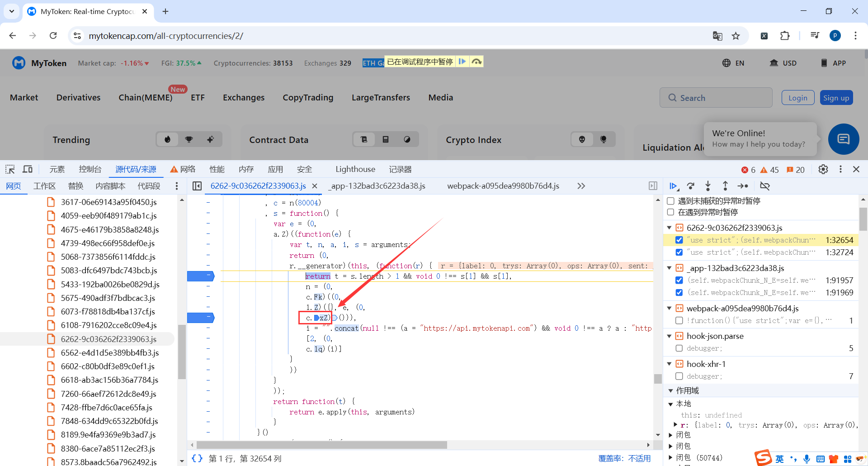Screen dimensions: 868x466
Task: Enable the webpack !function breakpoint
Action: (679, 321)
